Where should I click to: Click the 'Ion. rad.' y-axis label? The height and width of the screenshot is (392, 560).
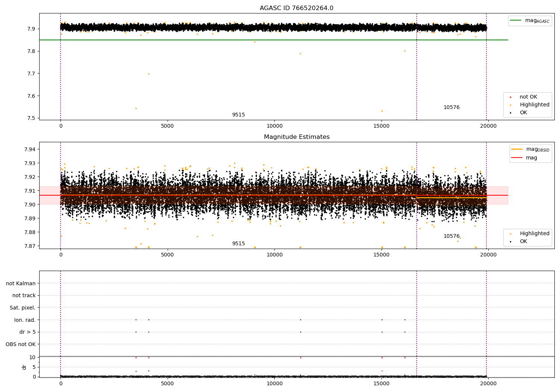click(25, 320)
